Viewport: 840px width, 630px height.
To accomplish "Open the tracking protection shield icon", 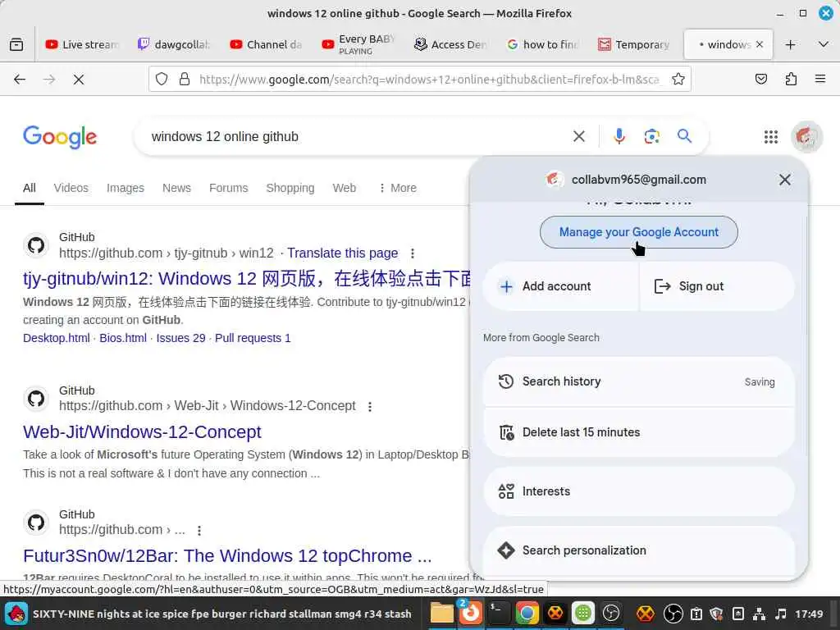I will [162, 80].
